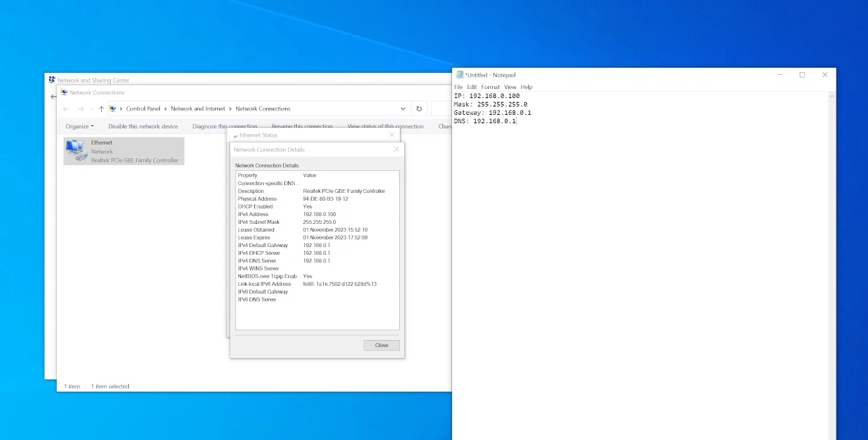Click the IP line in Notepad
The image size is (868, 440).
487,96
